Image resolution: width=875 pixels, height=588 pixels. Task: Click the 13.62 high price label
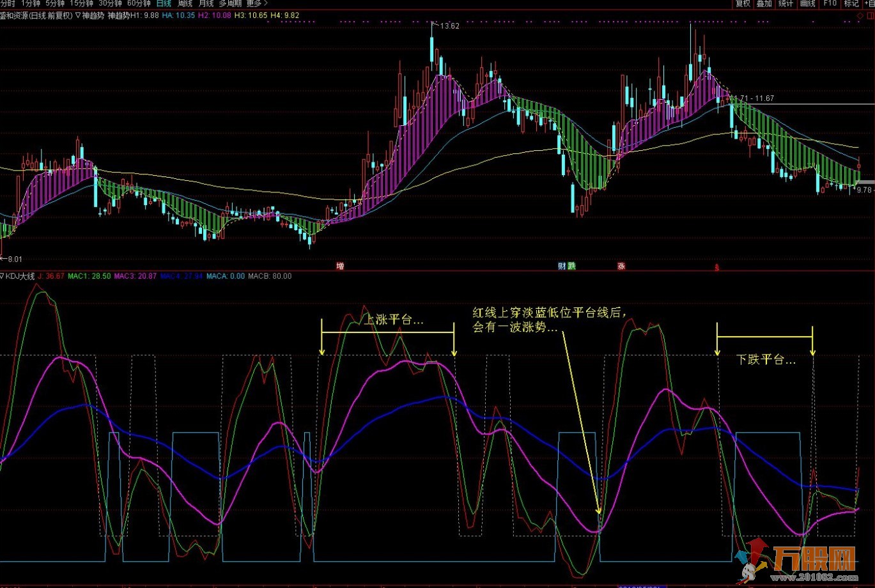coord(450,26)
